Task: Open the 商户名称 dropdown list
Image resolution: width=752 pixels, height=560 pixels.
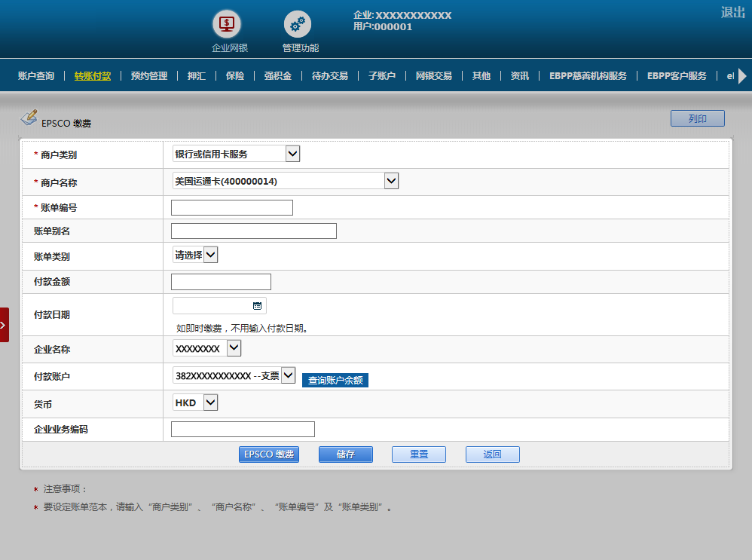Action: click(x=390, y=181)
